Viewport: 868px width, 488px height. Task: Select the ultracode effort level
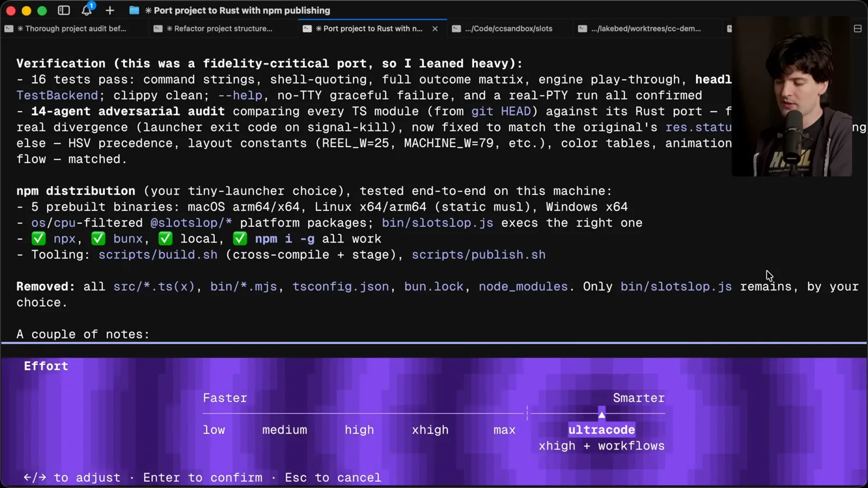click(602, 430)
